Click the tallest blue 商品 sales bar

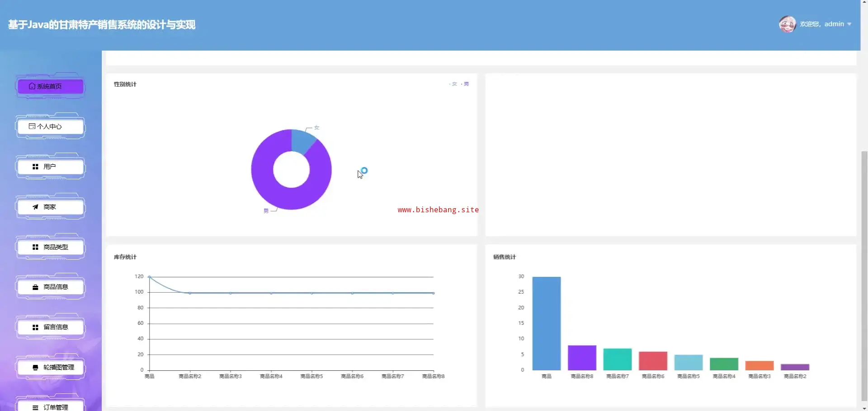pos(546,323)
